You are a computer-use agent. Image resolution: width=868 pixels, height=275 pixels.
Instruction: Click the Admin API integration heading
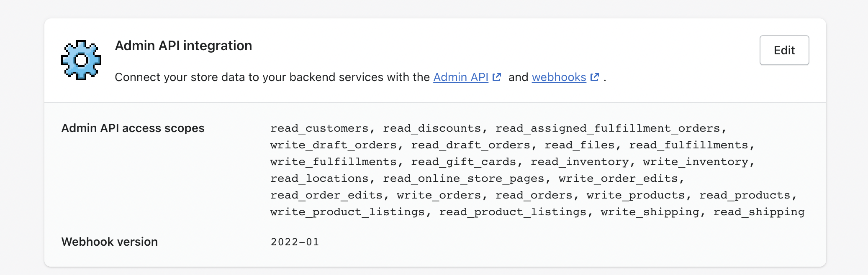[183, 46]
